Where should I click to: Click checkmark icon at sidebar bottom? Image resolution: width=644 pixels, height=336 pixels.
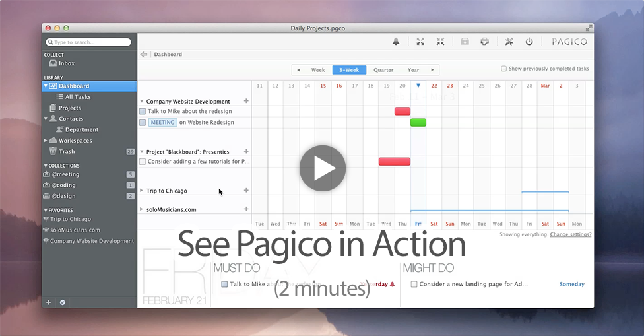pos(63,302)
